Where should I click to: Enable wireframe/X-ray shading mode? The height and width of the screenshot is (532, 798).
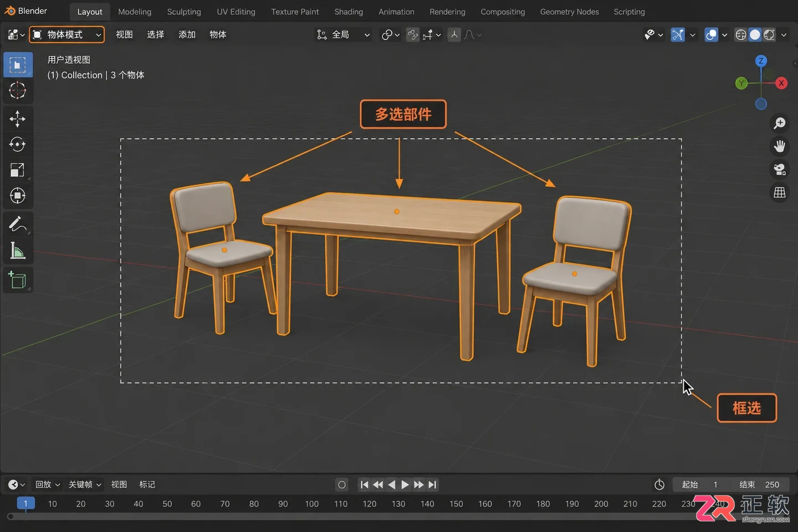point(741,35)
